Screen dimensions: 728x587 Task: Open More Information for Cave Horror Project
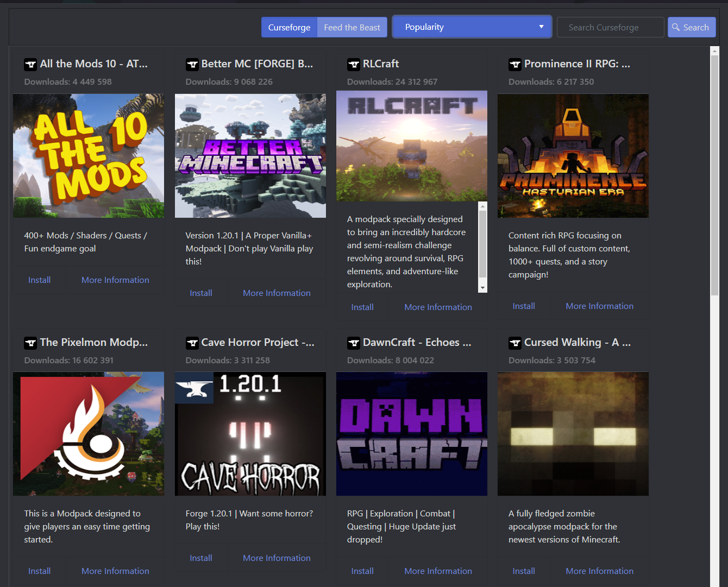(277, 558)
